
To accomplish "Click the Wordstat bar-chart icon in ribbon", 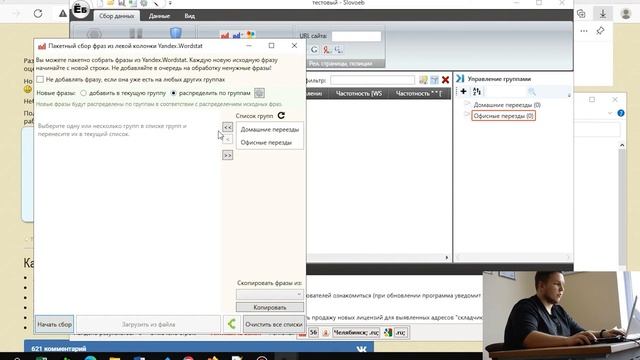I will (x=225, y=35).
